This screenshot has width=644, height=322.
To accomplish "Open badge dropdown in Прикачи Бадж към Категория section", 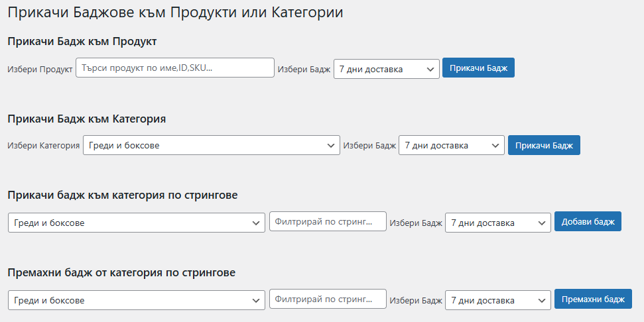I will coord(452,145).
